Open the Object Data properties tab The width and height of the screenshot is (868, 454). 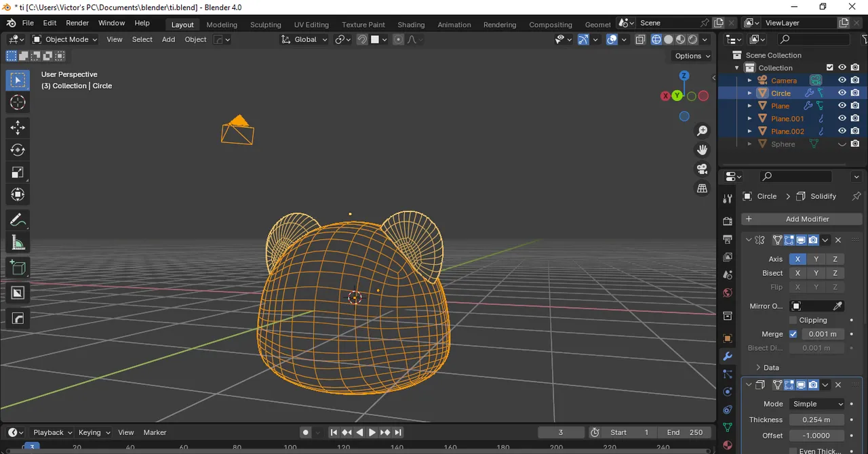coord(728,428)
